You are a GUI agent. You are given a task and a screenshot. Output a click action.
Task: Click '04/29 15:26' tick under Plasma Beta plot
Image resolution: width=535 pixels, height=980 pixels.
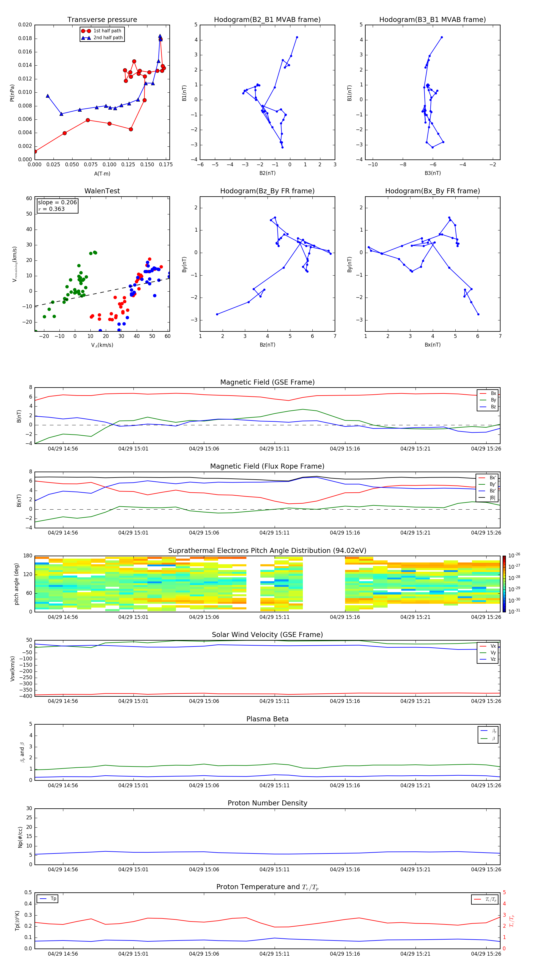pos(486,785)
